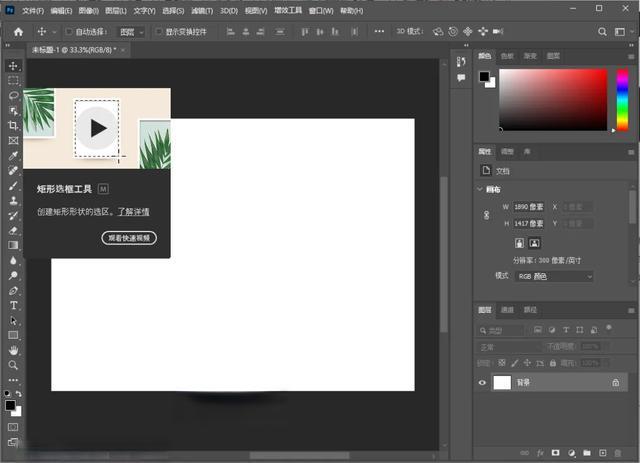Open the 图层 auto-select target dropdown
This screenshot has height=463, width=640.
coord(130,32)
